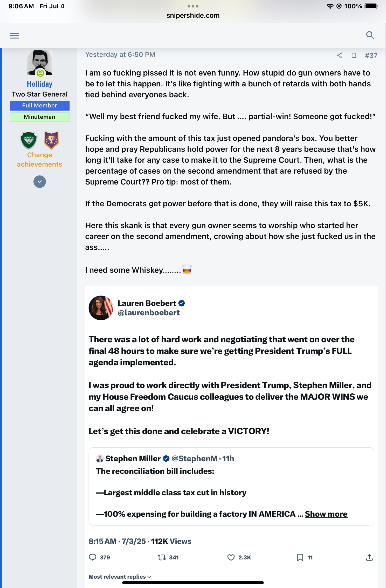The image size is (386, 588).
Task: Bookmark this forum post
Action: click(354, 56)
